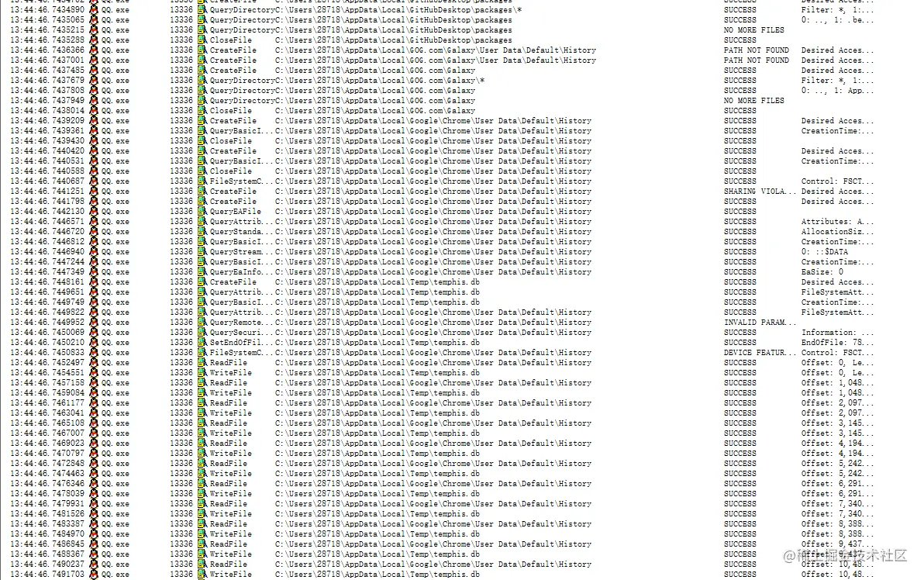The height and width of the screenshot is (580, 924).
Task: Click the QQ penguin icon at 13:44:46.7449952
Action: coord(94,323)
